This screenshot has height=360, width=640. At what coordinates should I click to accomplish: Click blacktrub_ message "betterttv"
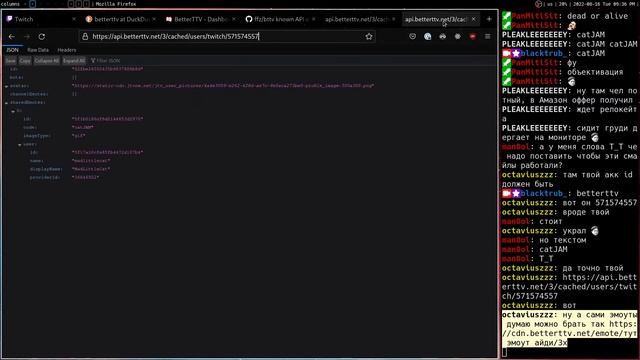coord(597,193)
